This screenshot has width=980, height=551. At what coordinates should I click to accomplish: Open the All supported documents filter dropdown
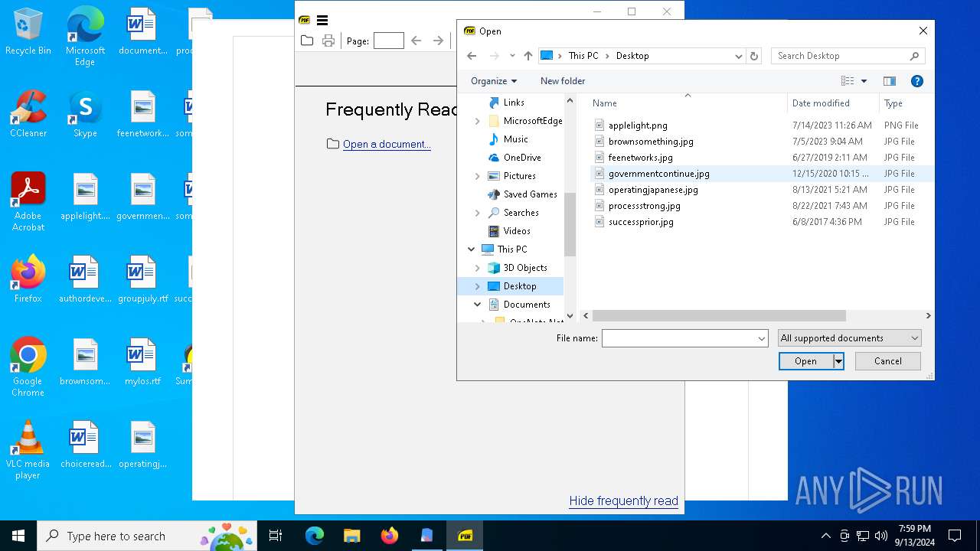pyautogui.click(x=849, y=338)
